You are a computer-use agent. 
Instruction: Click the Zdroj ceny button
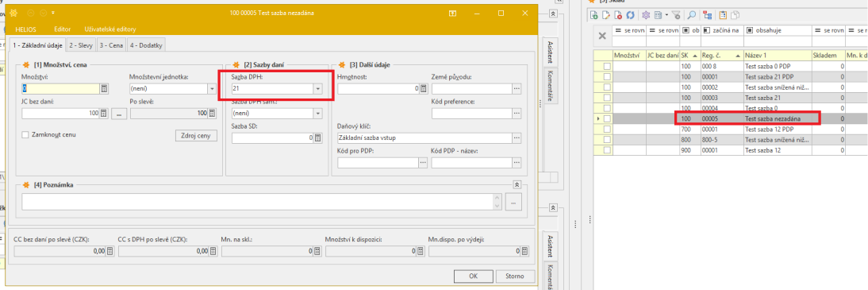pyautogui.click(x=196, y=135)
